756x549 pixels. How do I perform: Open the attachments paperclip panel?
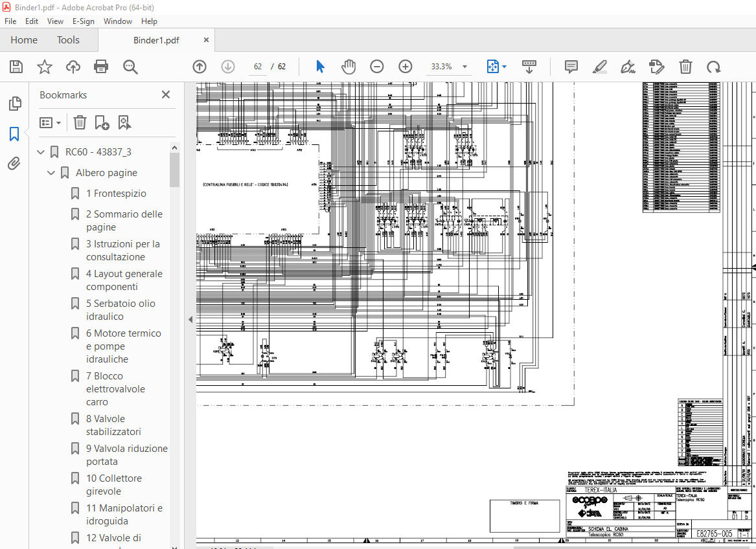tap(14, 163)
